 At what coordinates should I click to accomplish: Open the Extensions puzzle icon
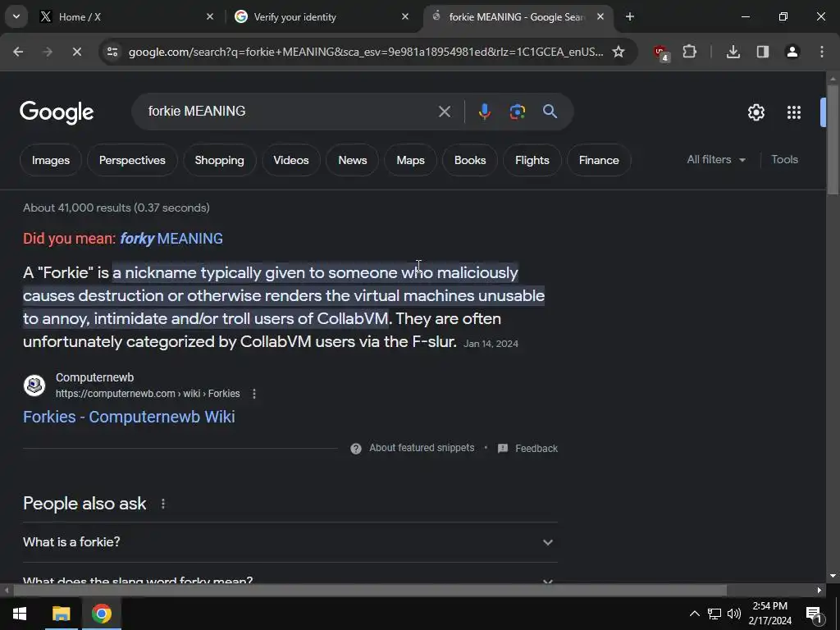(x=689, y=52)
